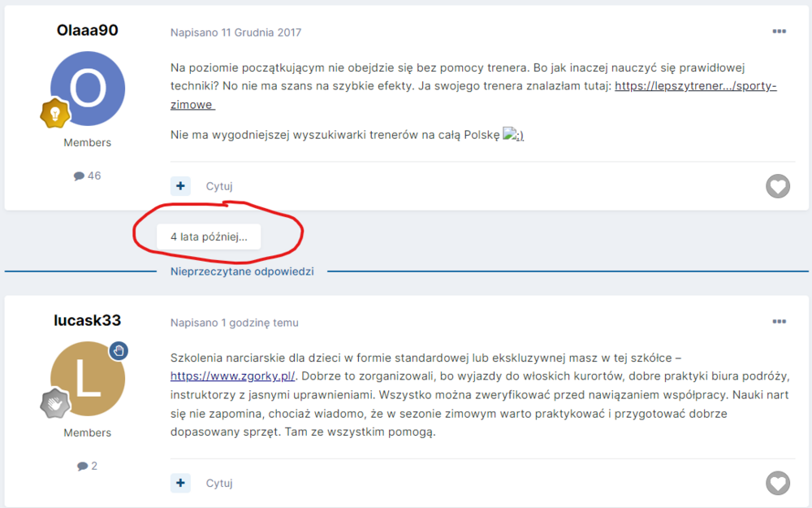This screenshot has height=508, width=812.
Task: Open the lepszytrener sporty-zimowe link
Action: point(695,85)
